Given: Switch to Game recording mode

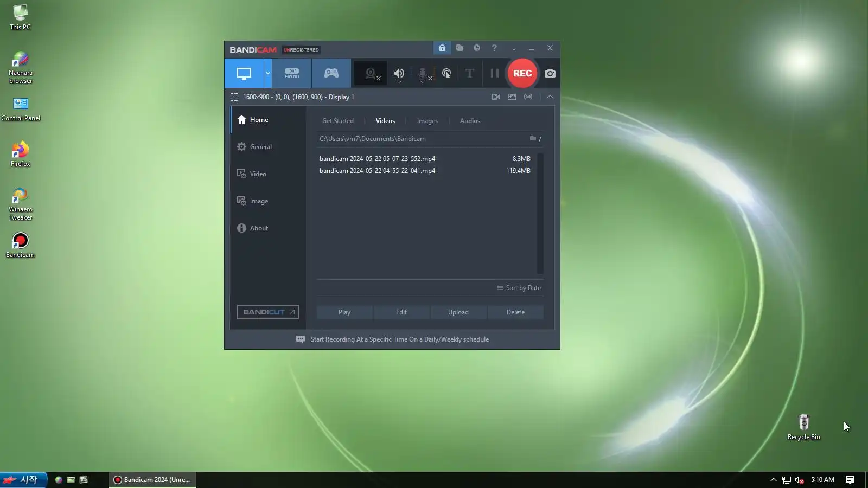Looking at the screenshot, I should point(331,73).
